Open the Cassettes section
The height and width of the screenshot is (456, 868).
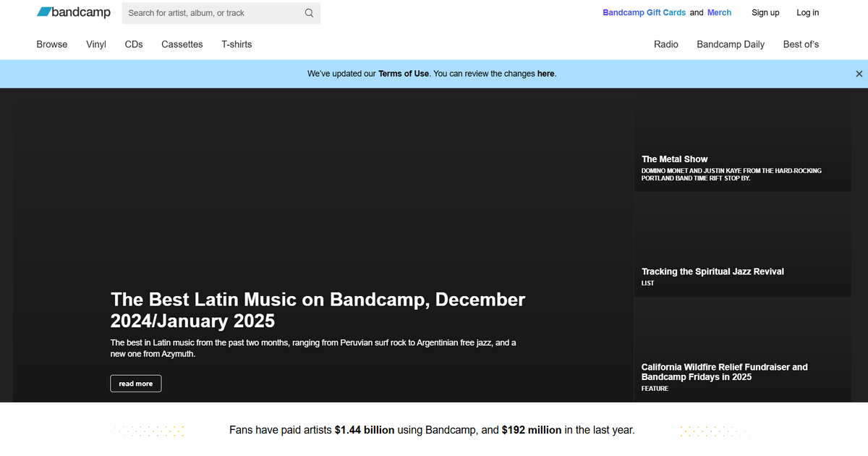point(182,44)
